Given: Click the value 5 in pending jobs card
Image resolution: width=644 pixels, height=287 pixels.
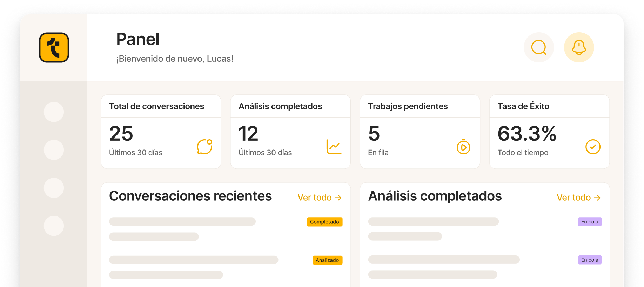Looking at the screenshot, I should click(x=374, y=134).
